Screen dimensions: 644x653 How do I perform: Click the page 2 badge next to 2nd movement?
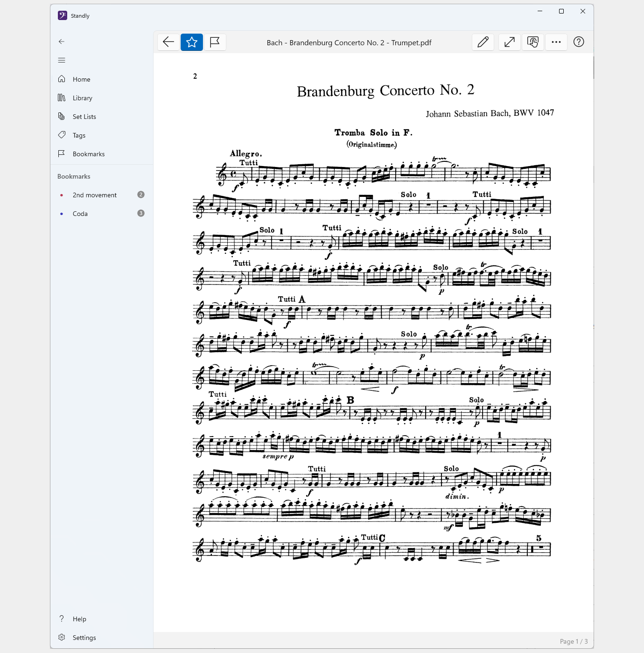(x=141, y=195)
